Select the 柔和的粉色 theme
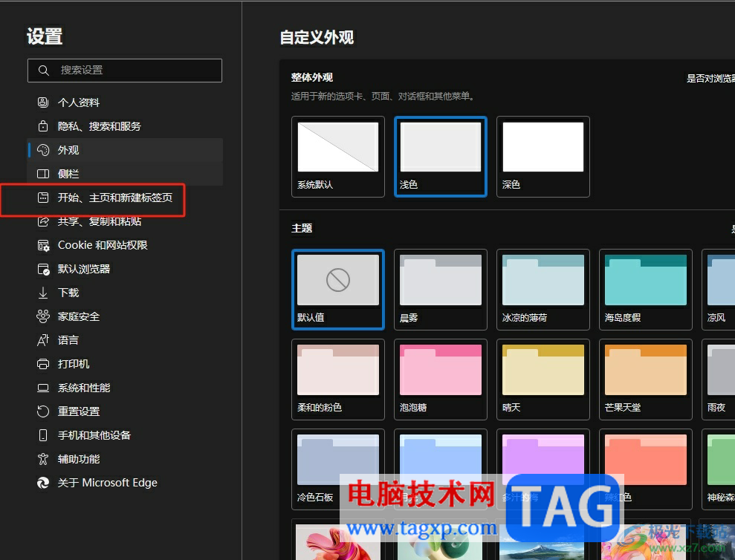Screen dimensions: 735x560 (x=338, y=380)
